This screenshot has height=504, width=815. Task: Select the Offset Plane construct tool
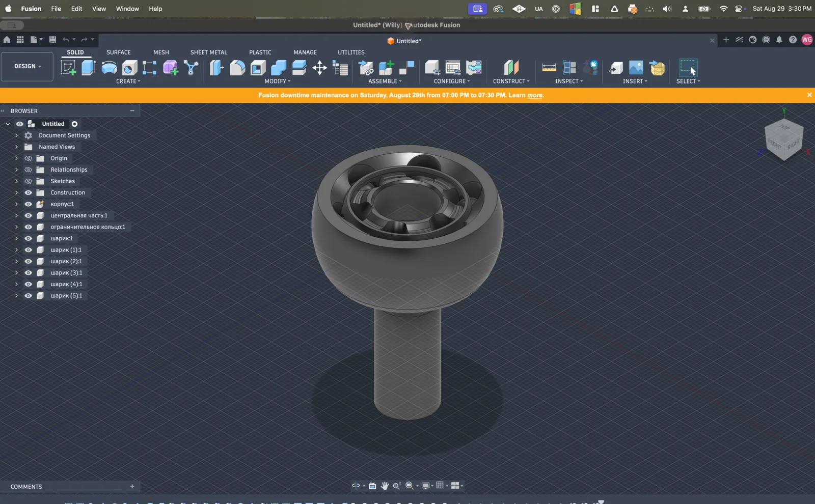click(x=511, y=68)
